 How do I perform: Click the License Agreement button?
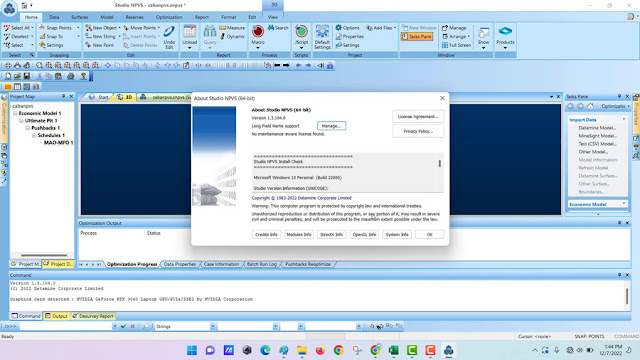click(418, 117)
